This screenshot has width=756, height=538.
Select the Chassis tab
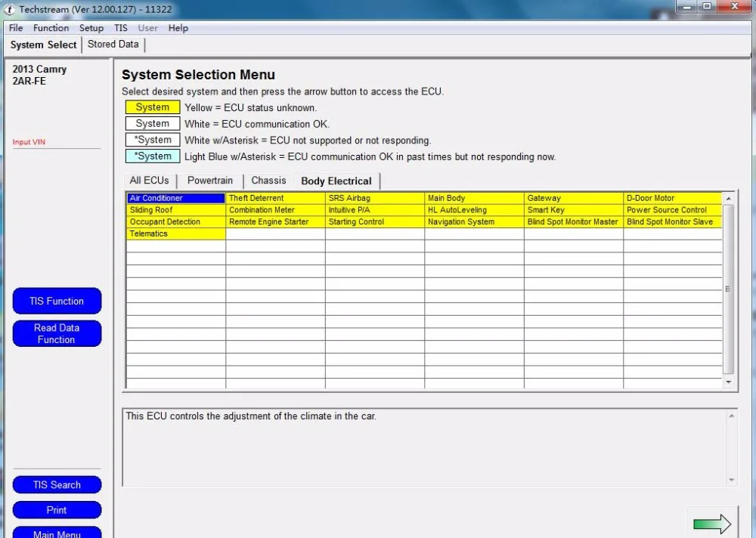coord(268,181)
